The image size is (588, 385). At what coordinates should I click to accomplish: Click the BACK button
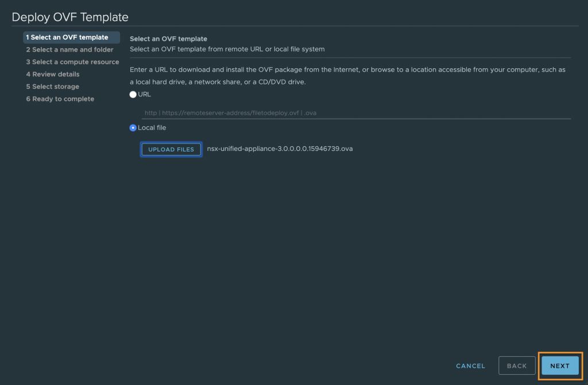517,366
